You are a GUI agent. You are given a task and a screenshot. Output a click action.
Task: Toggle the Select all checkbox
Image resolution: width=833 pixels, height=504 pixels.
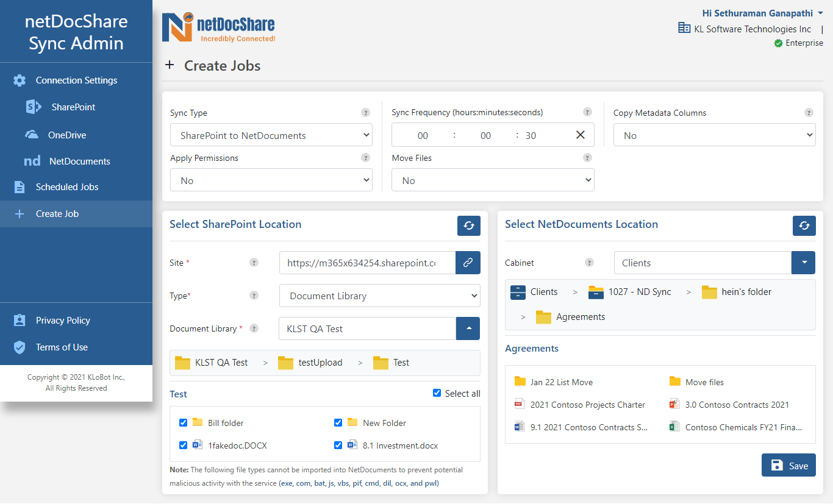pyautogui.click(x=437, y=393)
